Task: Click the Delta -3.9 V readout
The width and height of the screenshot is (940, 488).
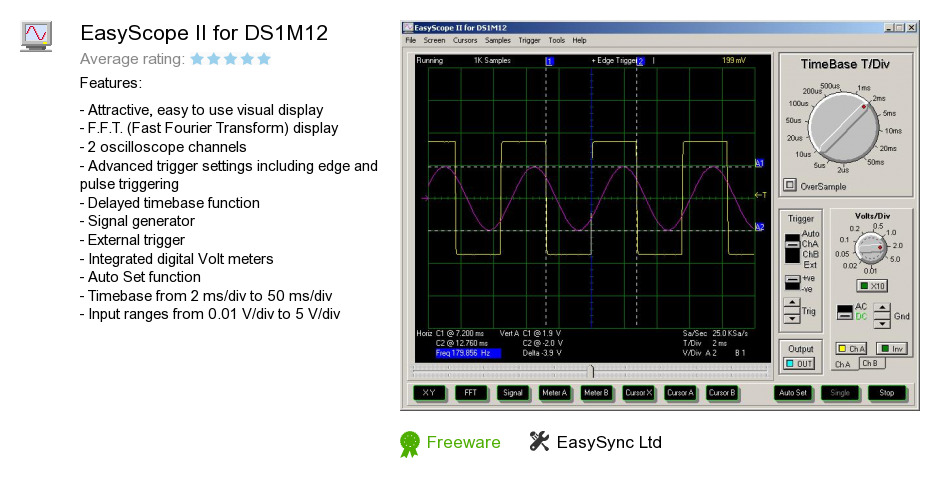Action: pos(542,353)
